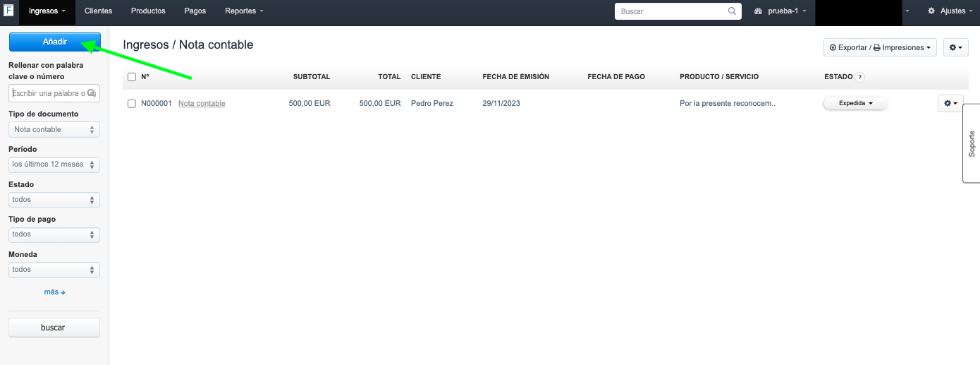The width and height of the screenshot is (980, 365).
Task: Click the issue date 29/11/2023
Action: [x=501, y=103]
